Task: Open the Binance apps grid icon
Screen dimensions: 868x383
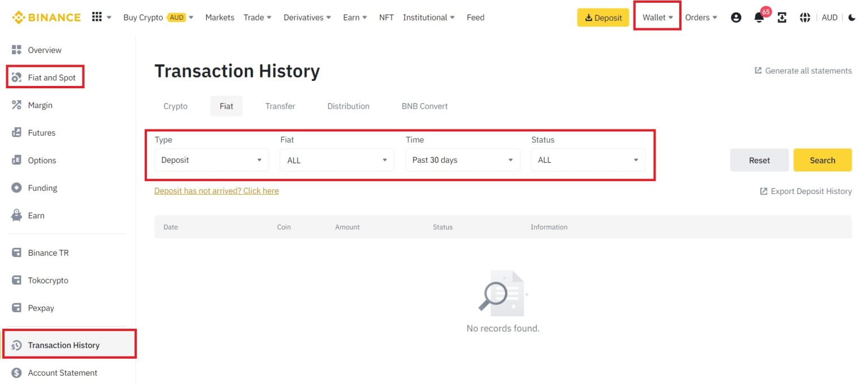Action: click(97, 17)
